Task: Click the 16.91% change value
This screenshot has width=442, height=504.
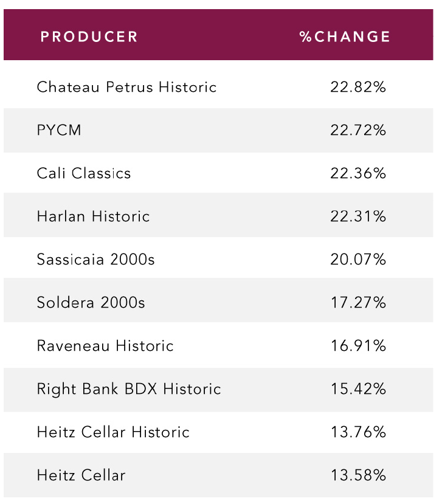Action: pos(358,346)
